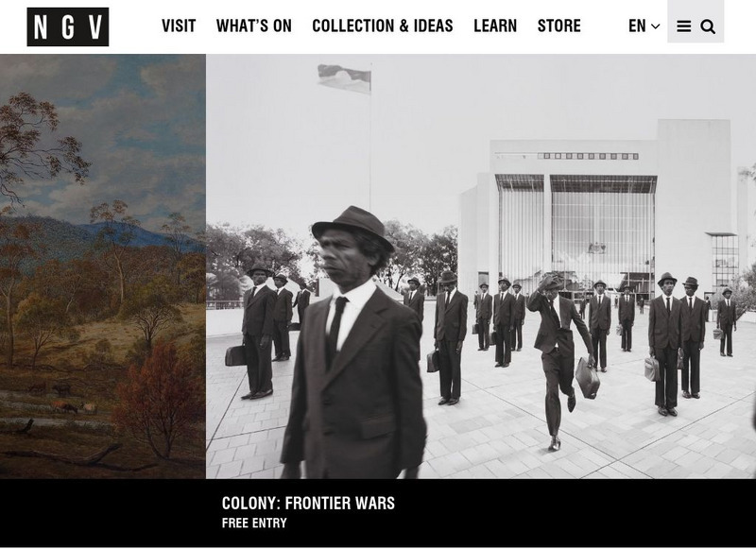Screen dimensions: 756x549
Task: Click the black caption bar of slide
Action: point(378,513)
